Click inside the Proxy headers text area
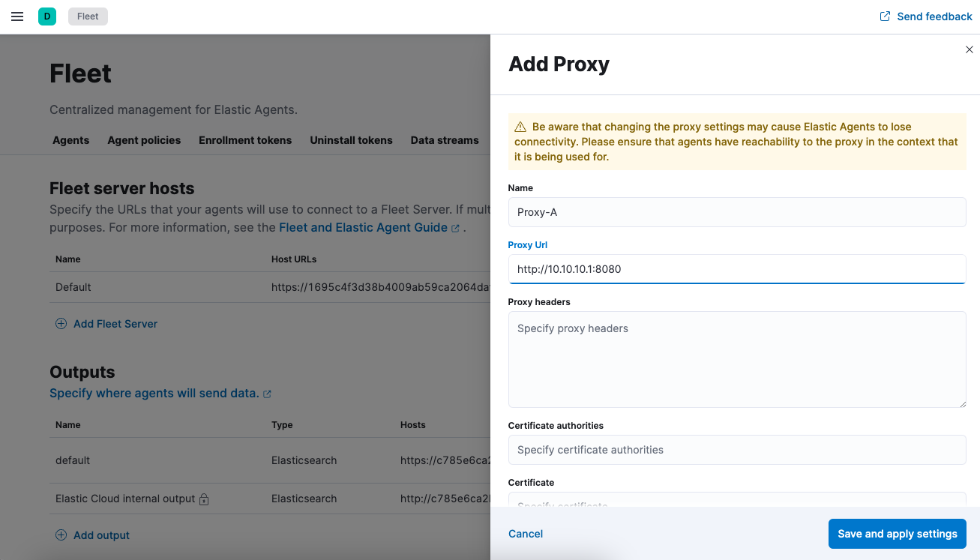The width and height of the screenshot is (980, 560). click(x=737, y=358)
